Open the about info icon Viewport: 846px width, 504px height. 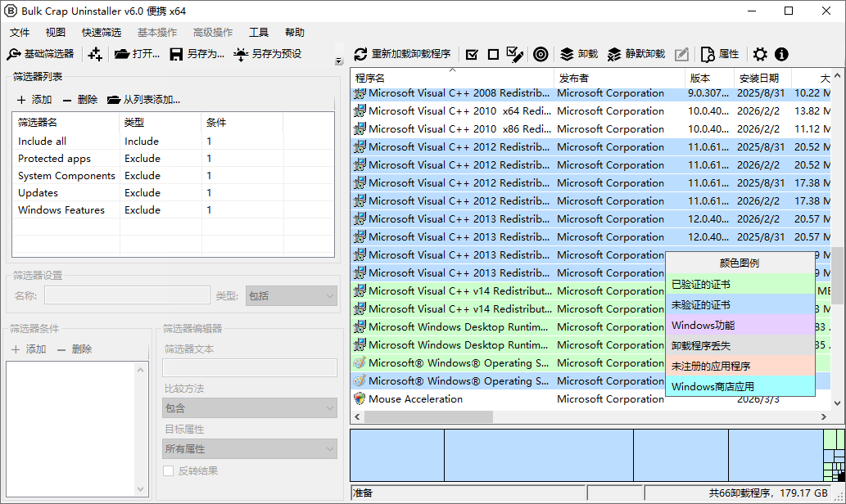[780, 54]
